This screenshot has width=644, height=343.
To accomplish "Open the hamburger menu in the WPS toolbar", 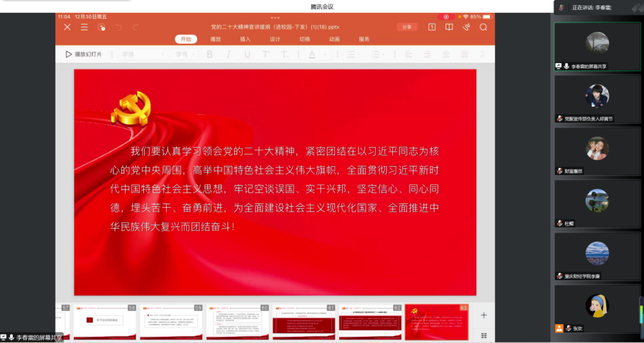I will [84, 27].
